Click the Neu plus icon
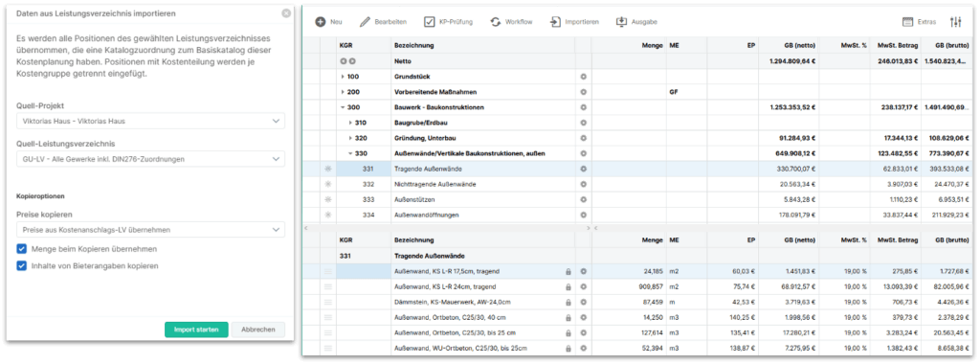The height and width of the screenshot is (364, 980). (320, 22)
